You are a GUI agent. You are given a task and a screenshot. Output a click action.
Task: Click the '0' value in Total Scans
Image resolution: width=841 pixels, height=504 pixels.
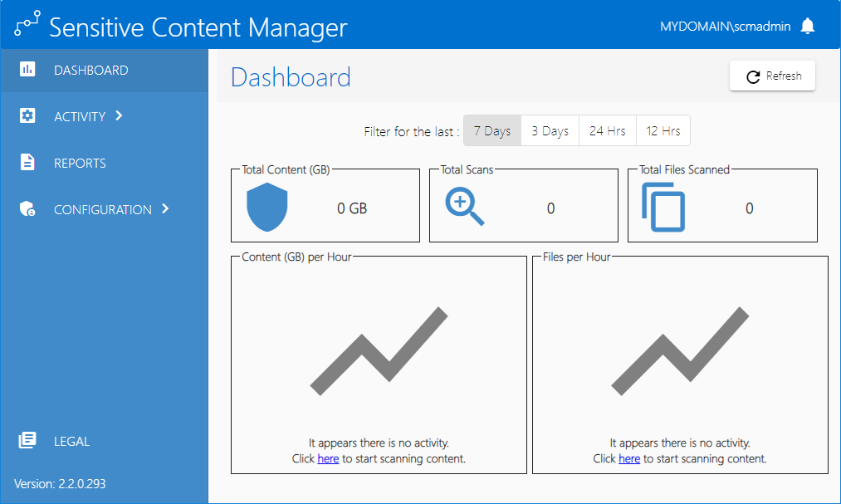(x=550, y=208)
